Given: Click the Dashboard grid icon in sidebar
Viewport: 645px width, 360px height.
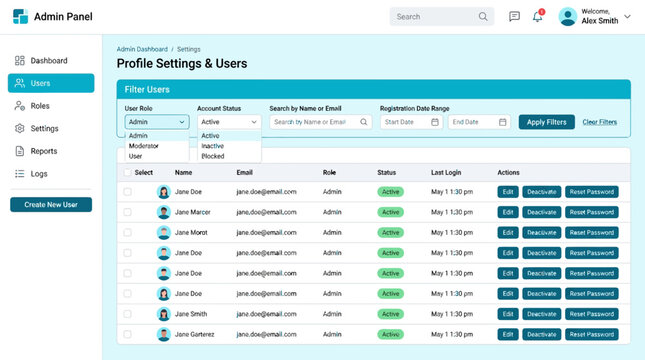Looking at the screenshot, I should tap(19, 60).
